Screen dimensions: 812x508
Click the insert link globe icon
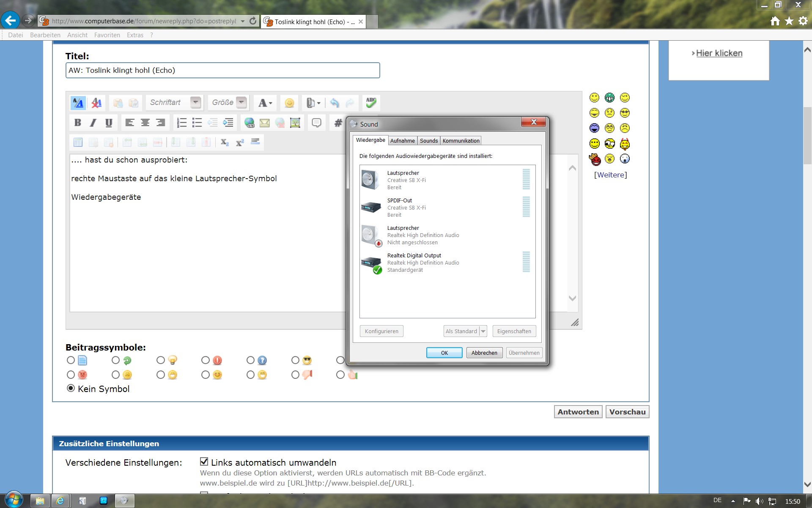click(x=250, y=123)
